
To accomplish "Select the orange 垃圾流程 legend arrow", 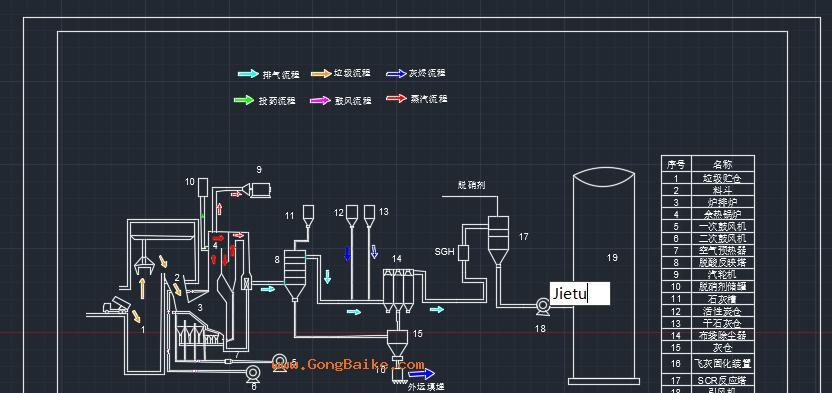I will click(321, 74).
